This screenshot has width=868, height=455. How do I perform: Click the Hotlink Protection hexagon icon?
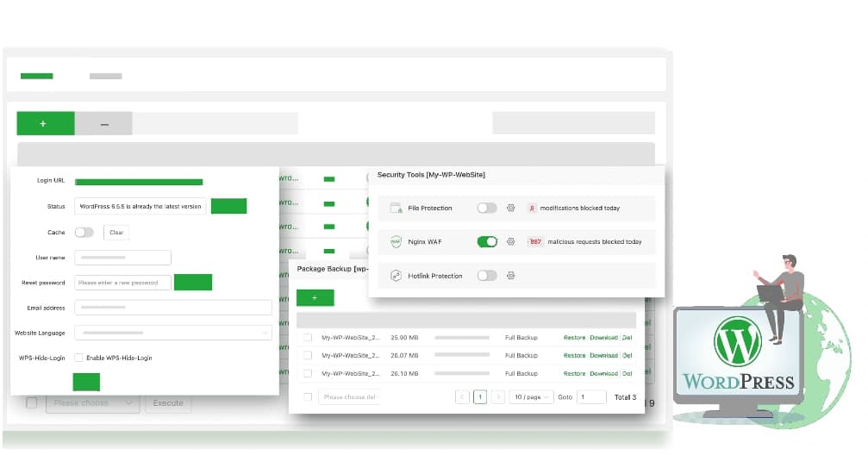click(x=397, y=276)
